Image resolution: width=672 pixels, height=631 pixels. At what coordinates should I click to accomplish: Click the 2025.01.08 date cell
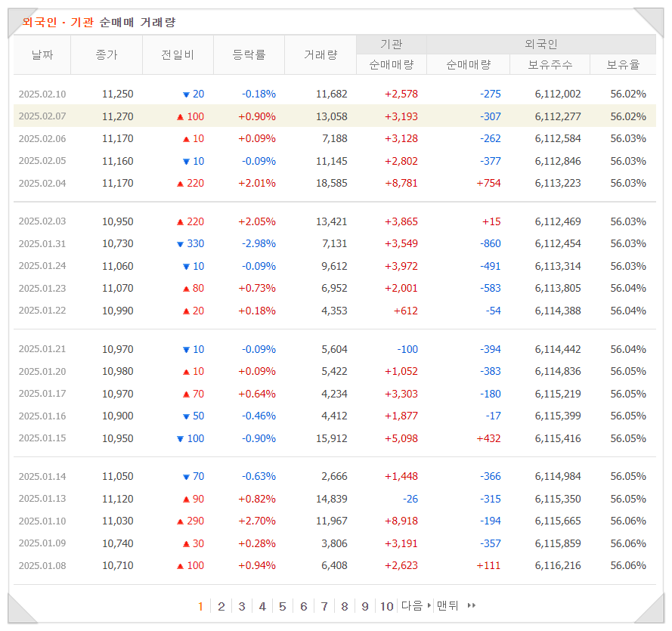click(x=42, y=566)
